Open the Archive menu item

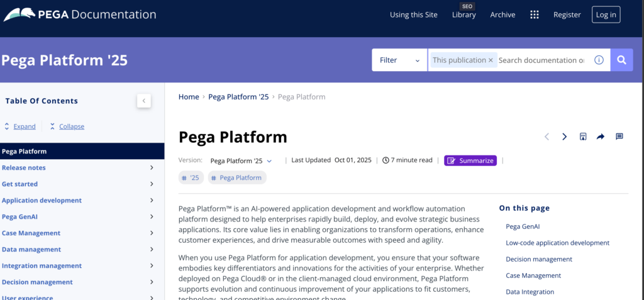(502, 15)
